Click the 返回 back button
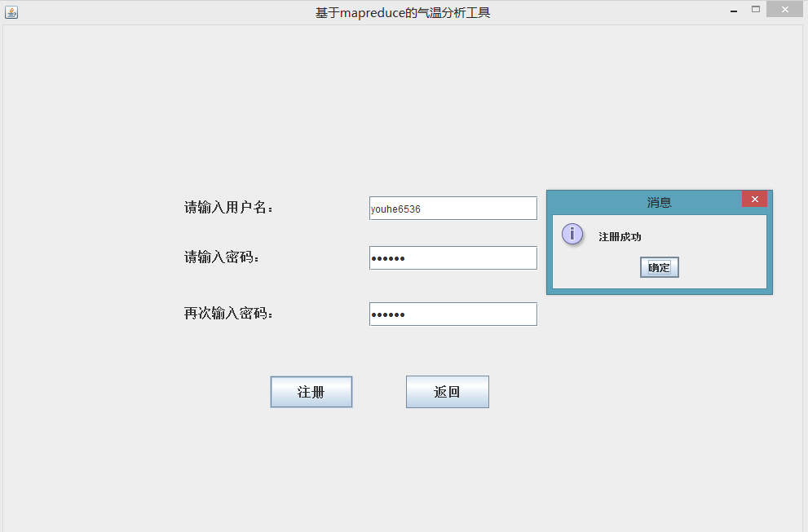Screen dimensions: 808x532 click(448, 392)
